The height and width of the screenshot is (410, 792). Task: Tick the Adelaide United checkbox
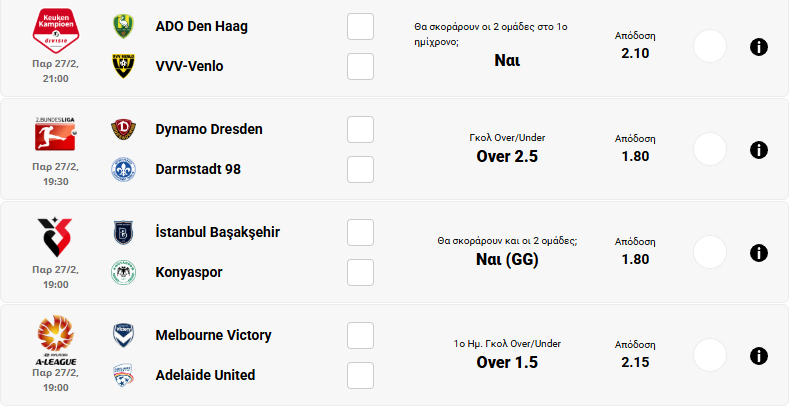coord(360,376)
